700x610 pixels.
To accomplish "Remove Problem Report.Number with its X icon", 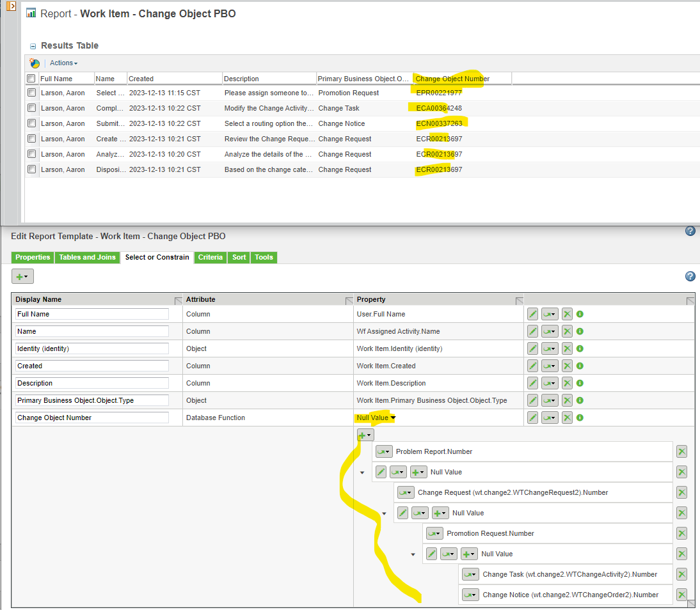I will coord(681,451).
